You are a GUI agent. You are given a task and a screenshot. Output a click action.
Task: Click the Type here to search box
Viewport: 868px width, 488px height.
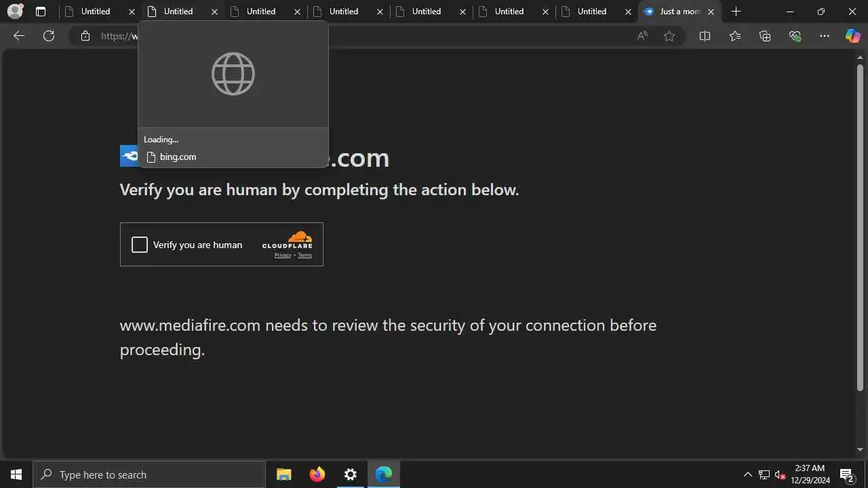click(x=149, y=474)
